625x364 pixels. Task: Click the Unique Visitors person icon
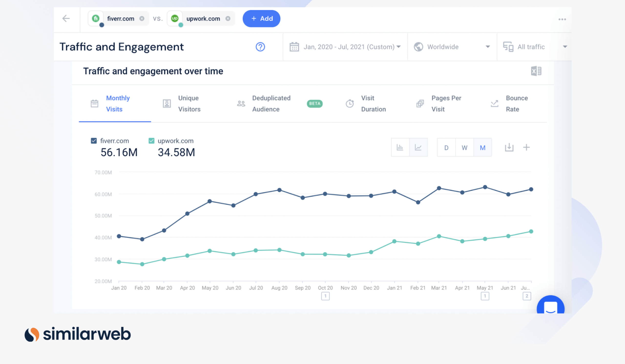pyautogui.click(x=167, y=104)
